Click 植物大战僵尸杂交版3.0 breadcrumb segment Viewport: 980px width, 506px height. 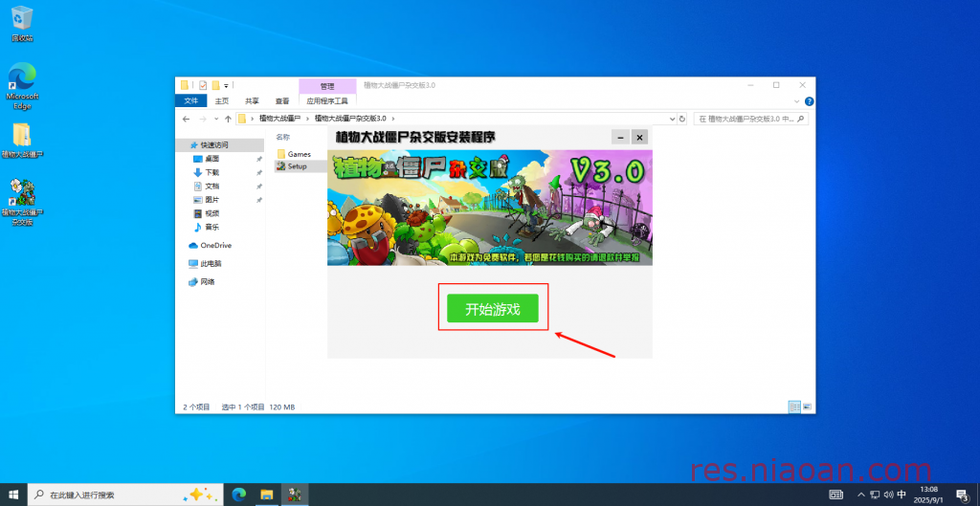click(x=350, y=118)
